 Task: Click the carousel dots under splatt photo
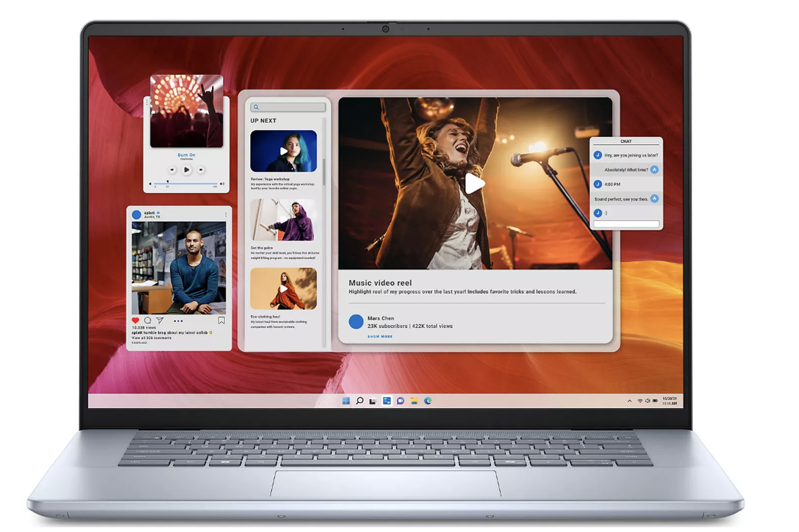tap(178, 321)
